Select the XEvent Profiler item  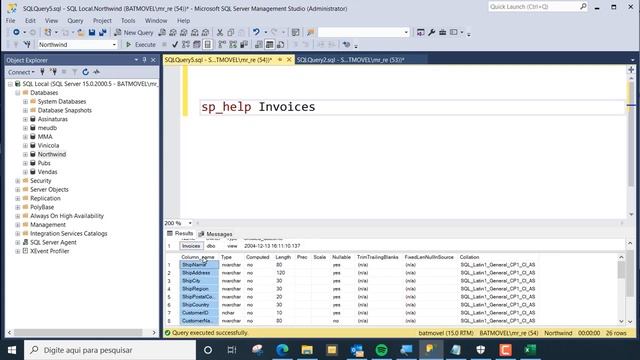[49, 251]
